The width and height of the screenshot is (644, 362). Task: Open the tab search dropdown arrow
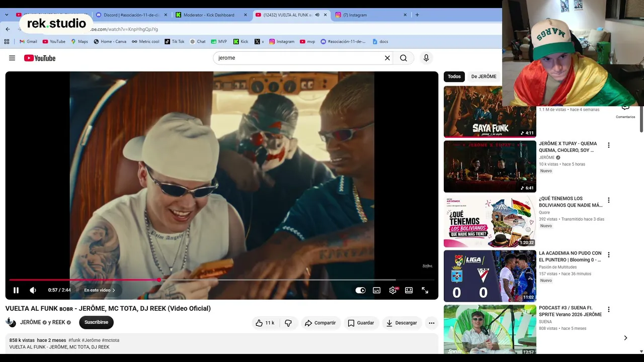coord(7,15)
